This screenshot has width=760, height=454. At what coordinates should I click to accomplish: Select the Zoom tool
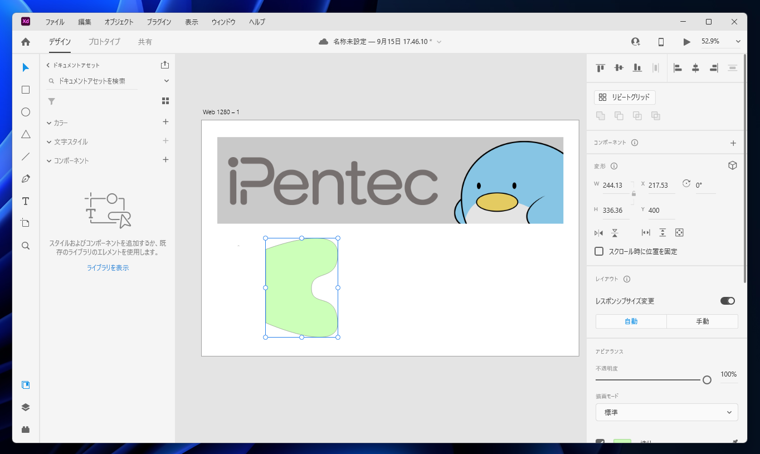(x=26, y=246)
